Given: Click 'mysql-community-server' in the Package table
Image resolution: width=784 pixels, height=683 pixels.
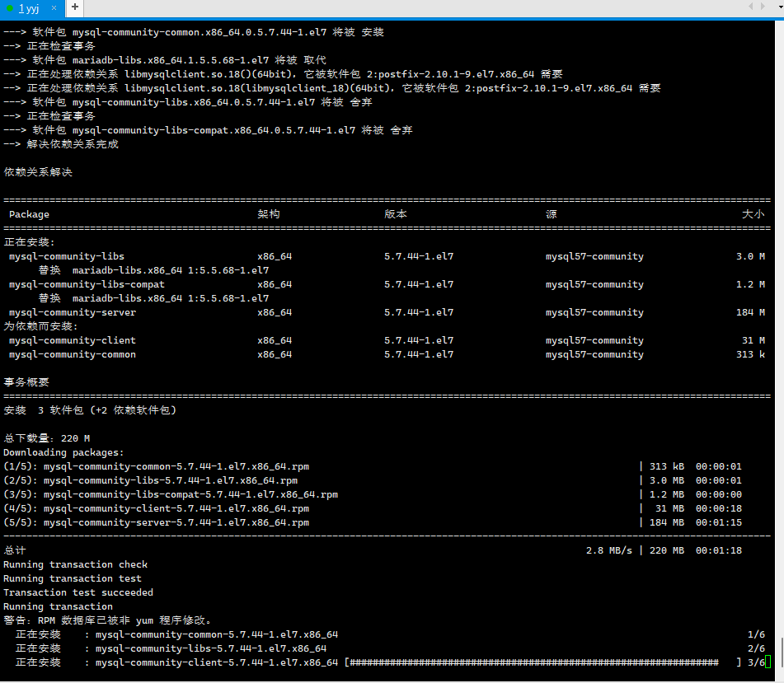Looking at the screenshot, I should (72, 312).
